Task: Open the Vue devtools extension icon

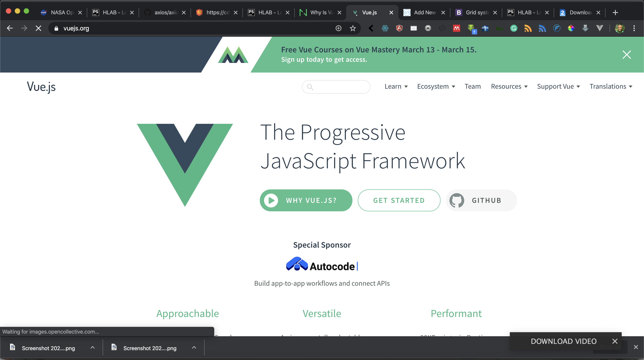Action: 600,28
